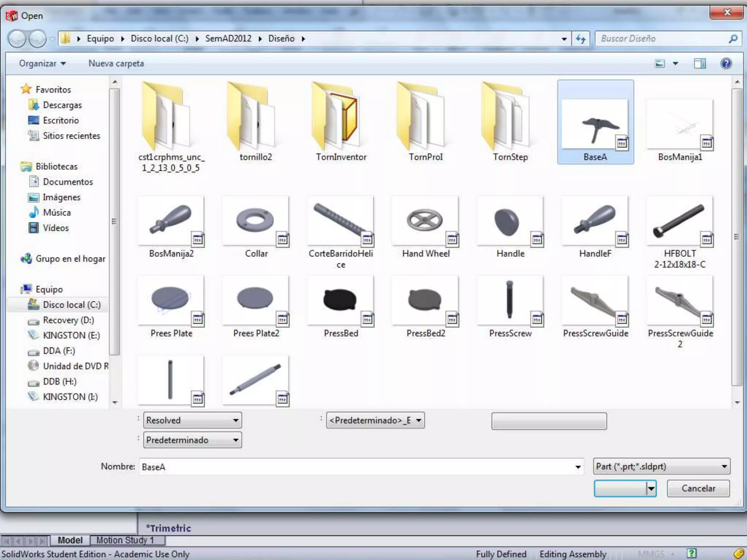Click the Back navigation arrow button
Viewport: 747px width, 560px height.
[x=17, y=39]
